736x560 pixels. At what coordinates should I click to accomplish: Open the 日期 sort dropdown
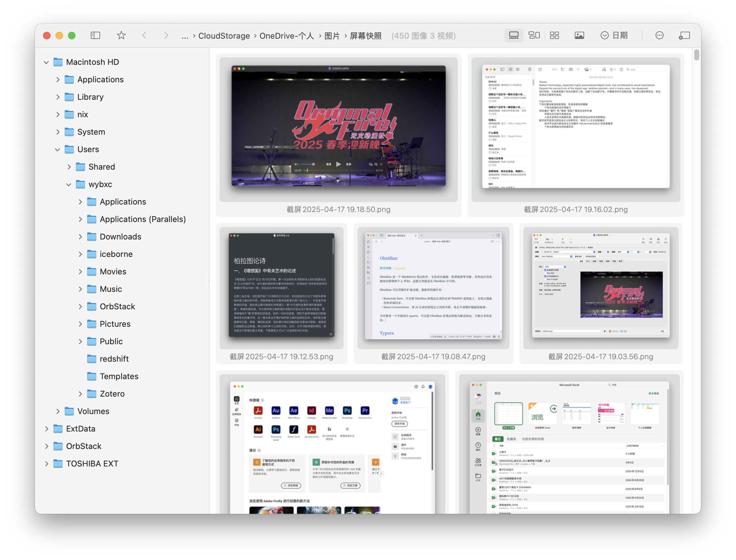pyautogui.click(x=614, y=35)
